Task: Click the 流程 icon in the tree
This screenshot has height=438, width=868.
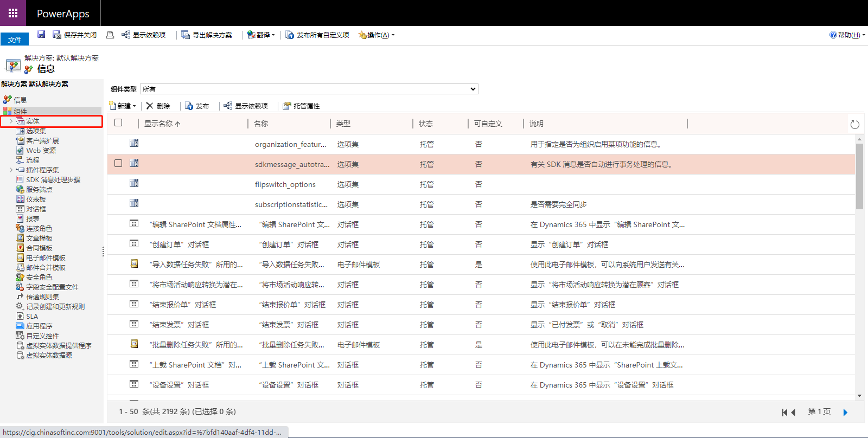Action: pos(20,160)
